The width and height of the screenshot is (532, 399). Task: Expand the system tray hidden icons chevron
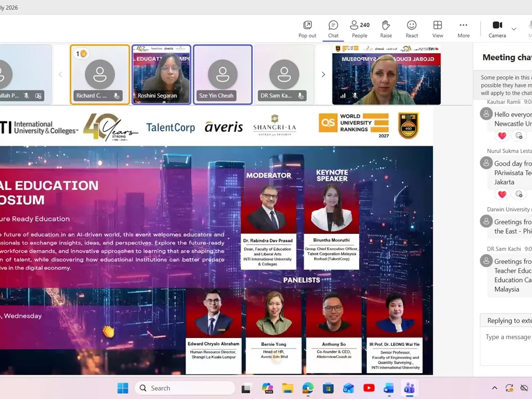(x=495, y=388)
